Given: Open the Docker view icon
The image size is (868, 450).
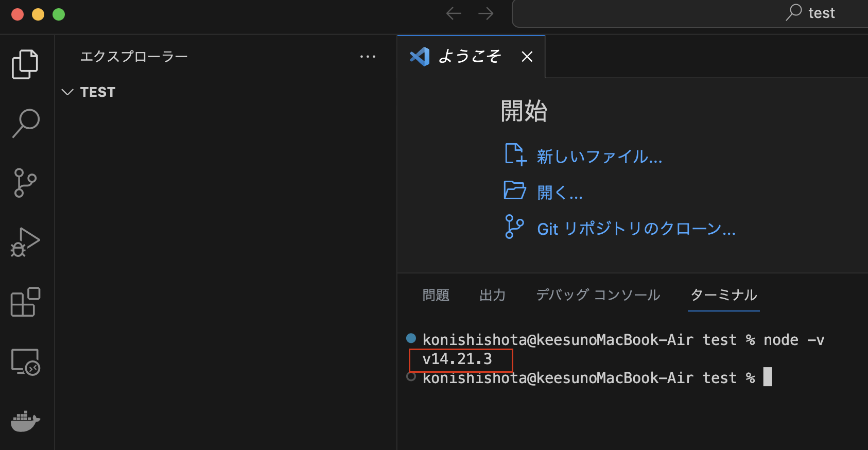Looking at the screenshot, I should click(x=25, y=421).
